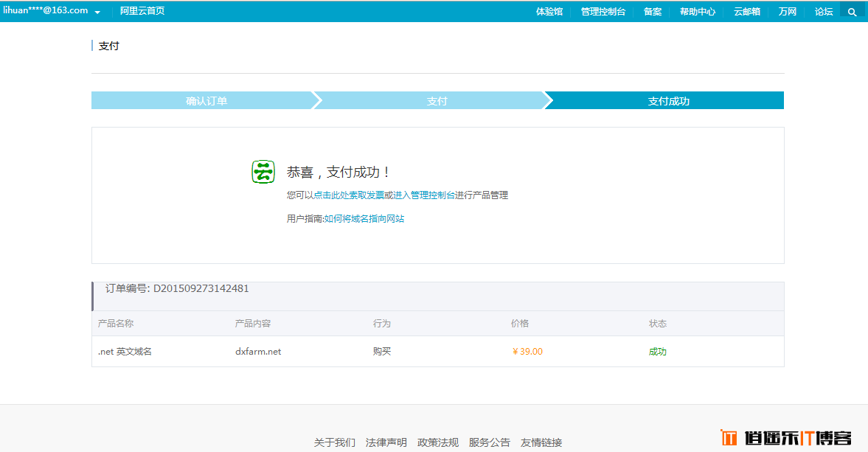Open 管理控制台 in the top navigation

click(x=603, y=12)
